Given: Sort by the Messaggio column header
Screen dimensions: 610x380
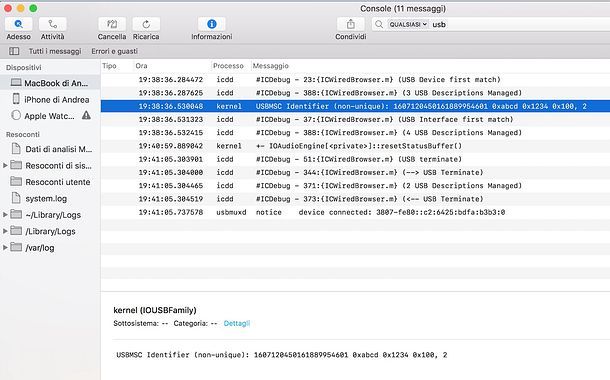Looking at the screenshot, I should click(270, 66).
